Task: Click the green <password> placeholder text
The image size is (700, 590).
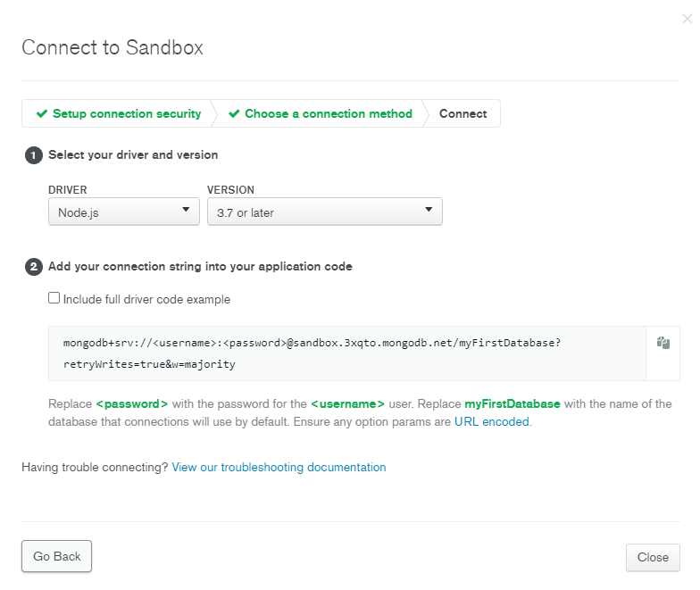Action: pyautogui.click(x=132, y=404)
